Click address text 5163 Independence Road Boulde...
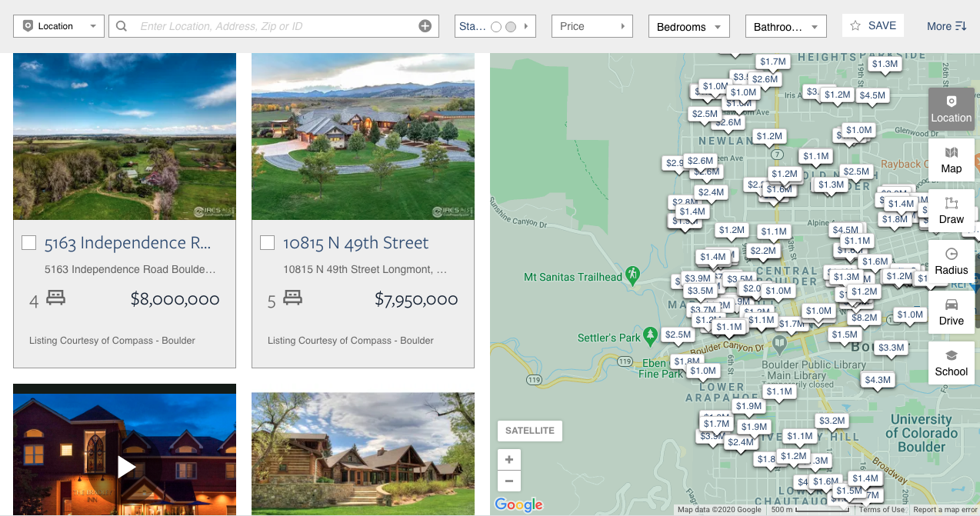 (130, 270)
